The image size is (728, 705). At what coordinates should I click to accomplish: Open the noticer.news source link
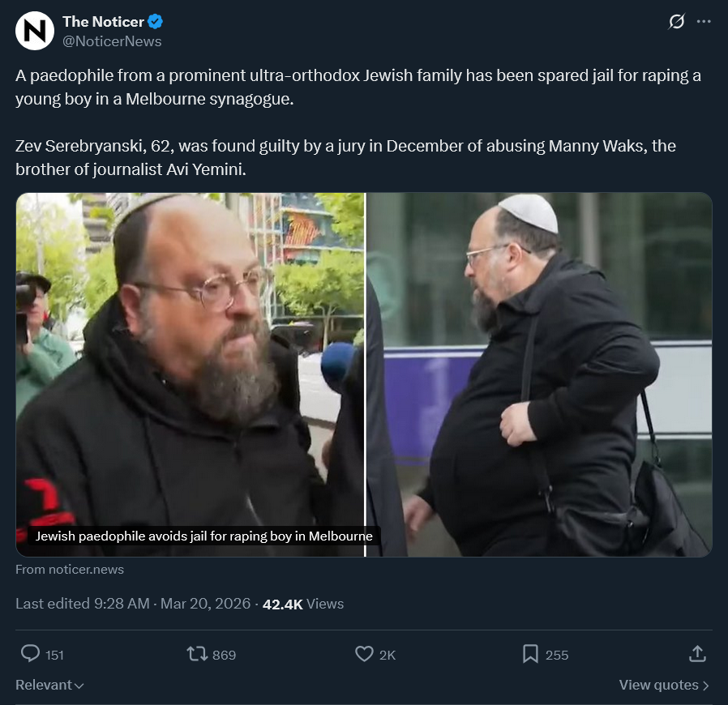click(x=70, y=570)
